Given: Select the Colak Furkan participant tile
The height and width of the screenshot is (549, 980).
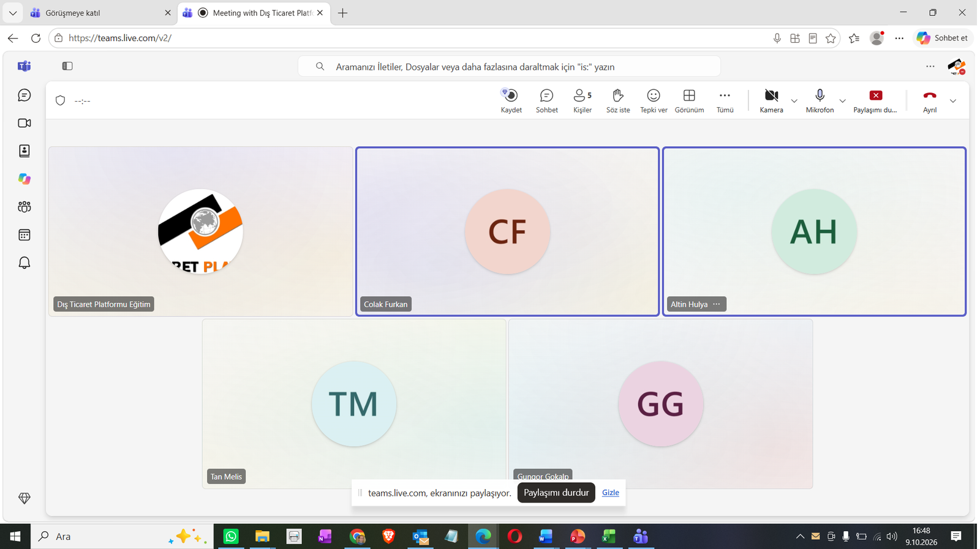Looking at the screenshot, I should coord(507,231).
